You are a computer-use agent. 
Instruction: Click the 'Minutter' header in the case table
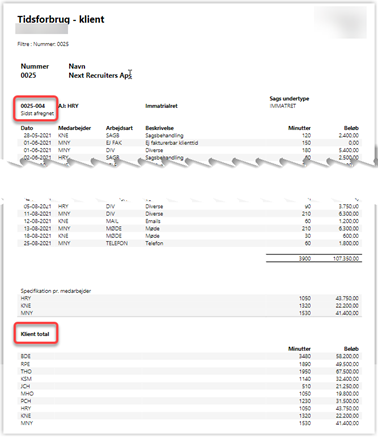pyautogui.click(x=299, y=128)
